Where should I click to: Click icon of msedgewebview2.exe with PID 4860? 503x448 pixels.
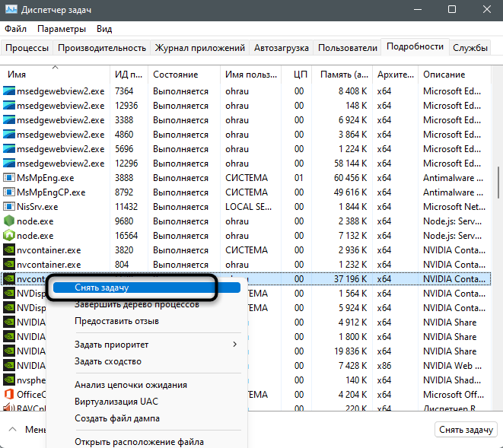tap(9, 135)
